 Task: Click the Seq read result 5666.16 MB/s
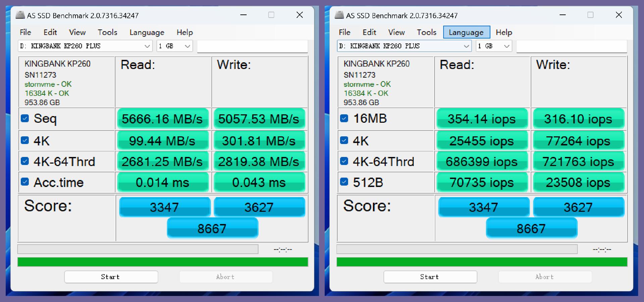point(163,119)
